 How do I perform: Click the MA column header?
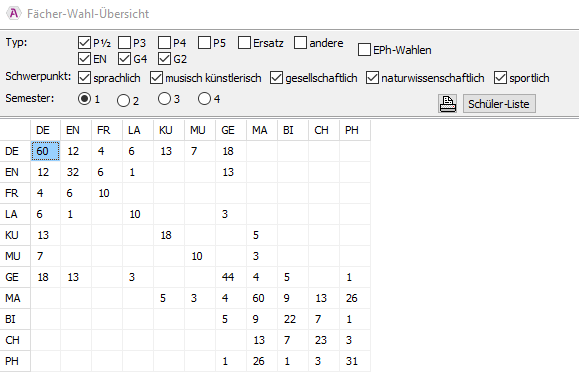tap(262, 130)
